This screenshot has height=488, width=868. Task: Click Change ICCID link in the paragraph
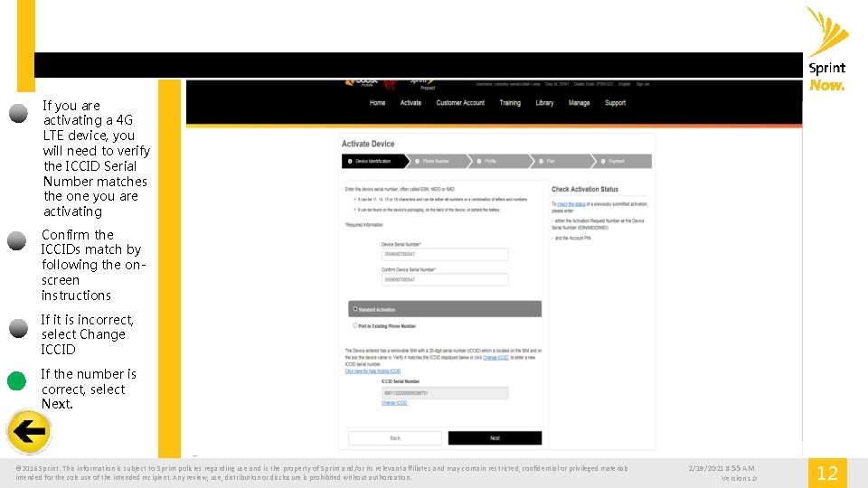pos(496,358)
